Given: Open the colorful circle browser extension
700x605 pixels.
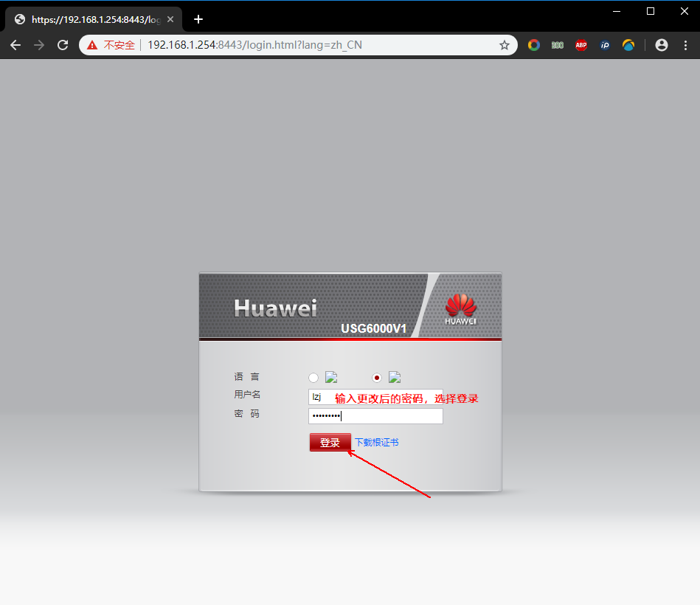Looking at the screenshot, I should tap(534, 45).
